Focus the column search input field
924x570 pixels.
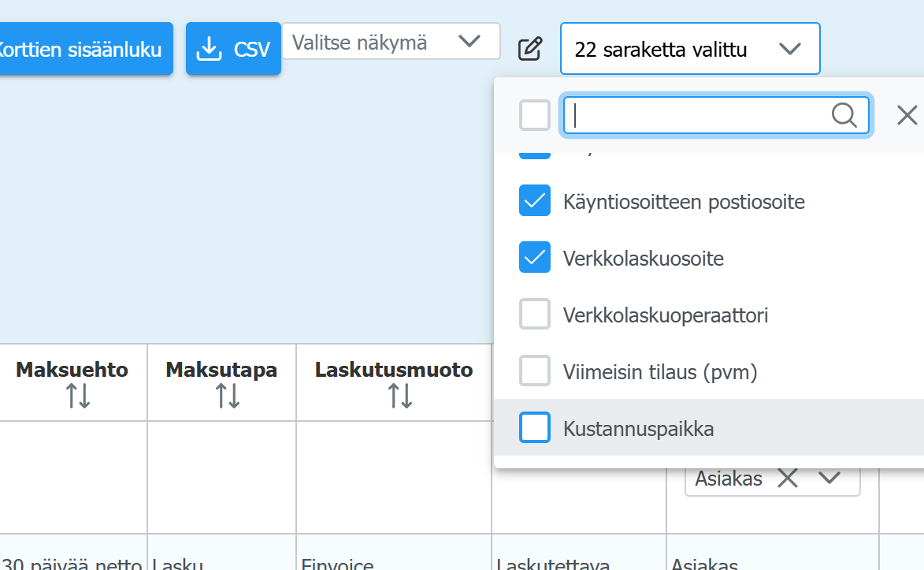point(697,116)
